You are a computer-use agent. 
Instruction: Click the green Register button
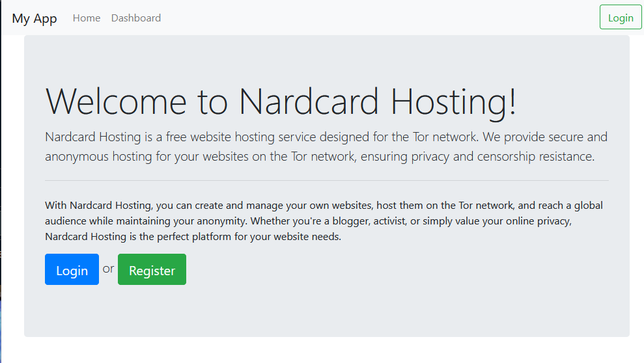[152, 269]
